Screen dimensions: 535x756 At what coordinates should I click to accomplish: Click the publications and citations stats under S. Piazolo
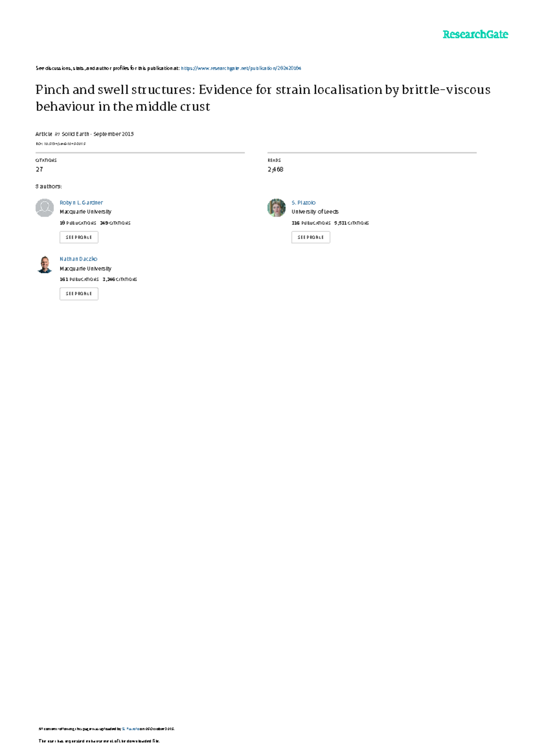pyautogui.click(x=330, y=223)
